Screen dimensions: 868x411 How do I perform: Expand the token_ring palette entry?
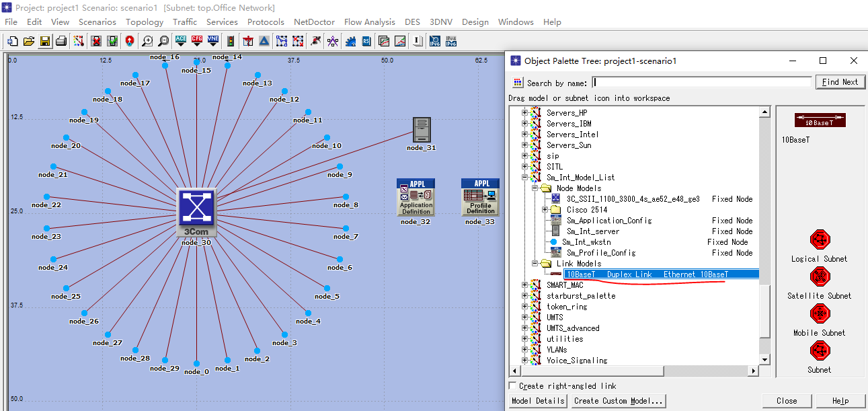(525, 307)
